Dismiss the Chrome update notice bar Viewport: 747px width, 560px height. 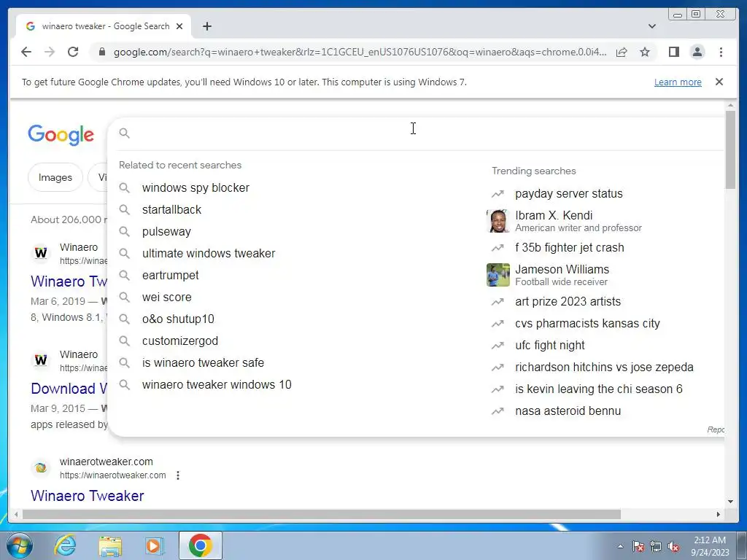pyautogui.click(x=719, y=82)
